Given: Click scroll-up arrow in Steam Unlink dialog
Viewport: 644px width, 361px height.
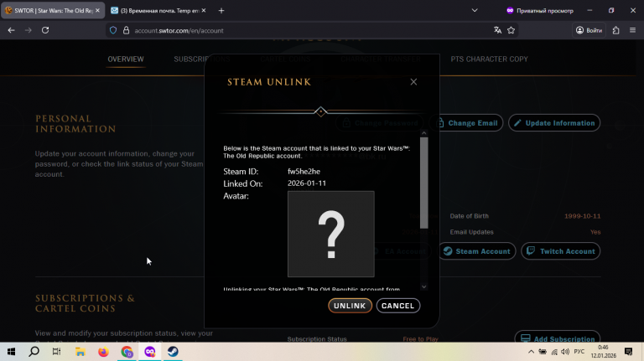Looking at the screenshot, I should point(424,133).
